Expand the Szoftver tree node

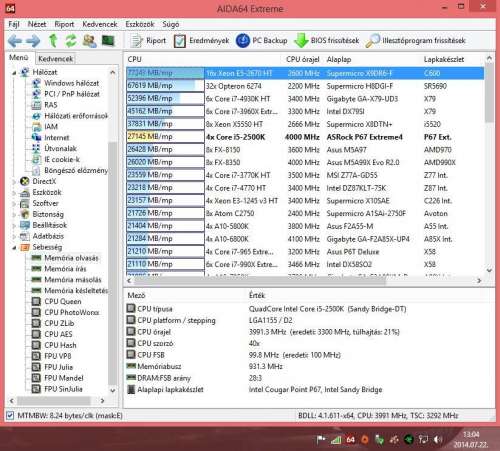14,204
